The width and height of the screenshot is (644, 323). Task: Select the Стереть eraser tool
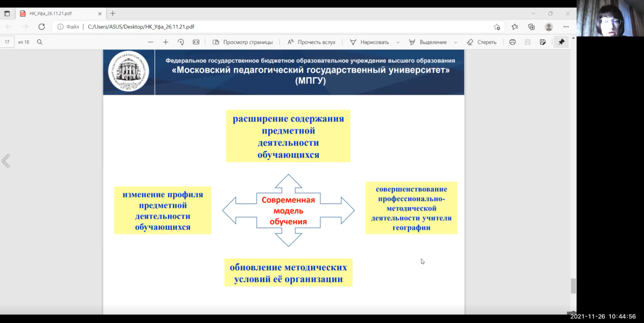[481, 42]
